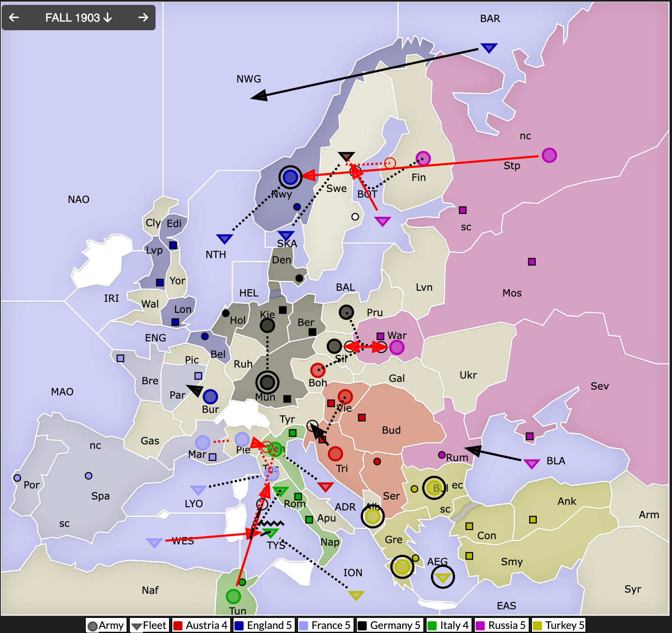The image size is (672, 633).
Task: Select France 5 in the legend
Action: [x=325, y=625]
